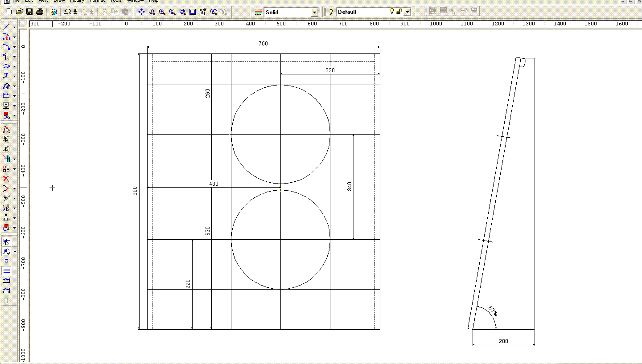Expand the Text tool flyout arrow
The height and width of the screenshot is (364, 642).
coord(14,76)
